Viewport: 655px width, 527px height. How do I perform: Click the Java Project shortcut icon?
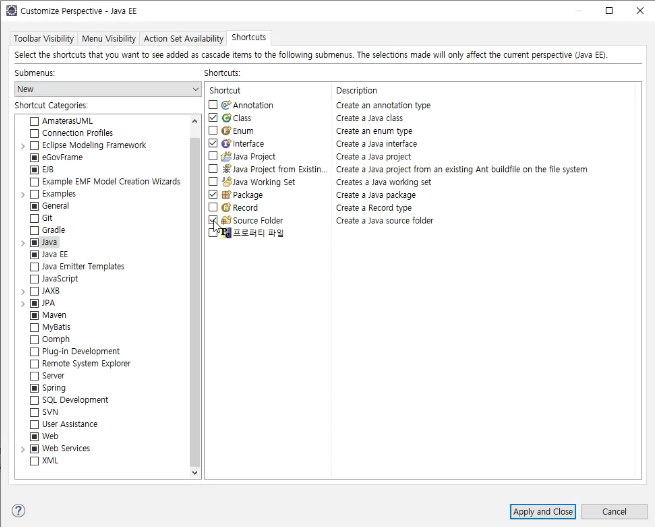(x=226, y=157)
